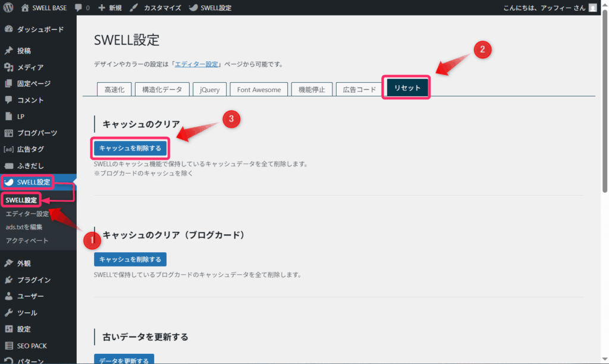Click the SEO PACK list icon

click(x=8, y=346)
